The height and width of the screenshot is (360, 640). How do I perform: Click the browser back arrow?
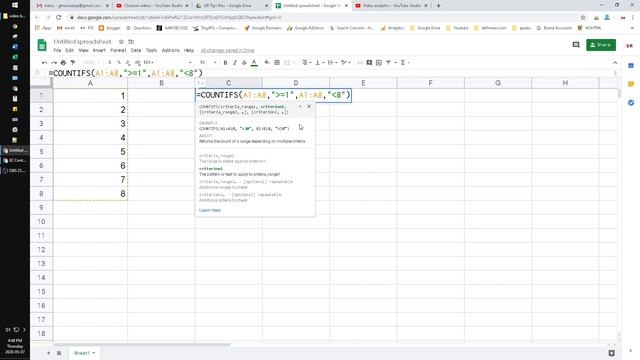[37, 18]
